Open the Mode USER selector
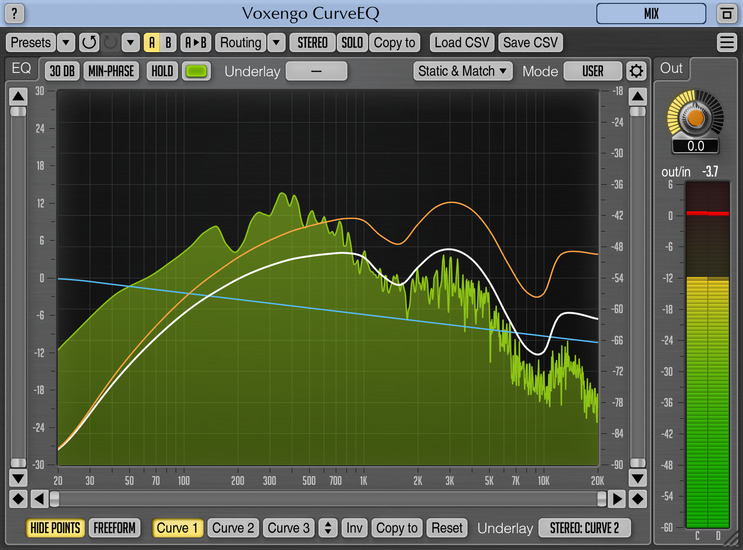Screen dimensions: 743x550 (x=593, y=71)
